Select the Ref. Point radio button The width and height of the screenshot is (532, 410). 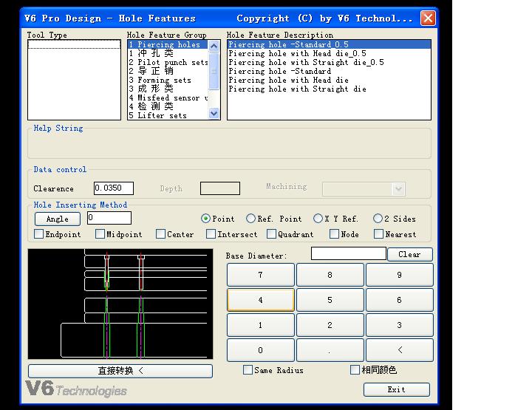[x=250, y=219]
